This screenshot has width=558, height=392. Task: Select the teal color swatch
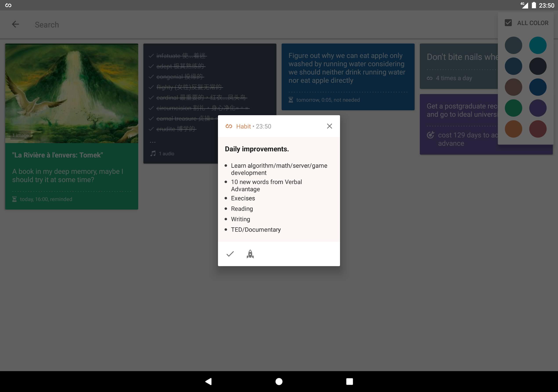click(538, 45)
